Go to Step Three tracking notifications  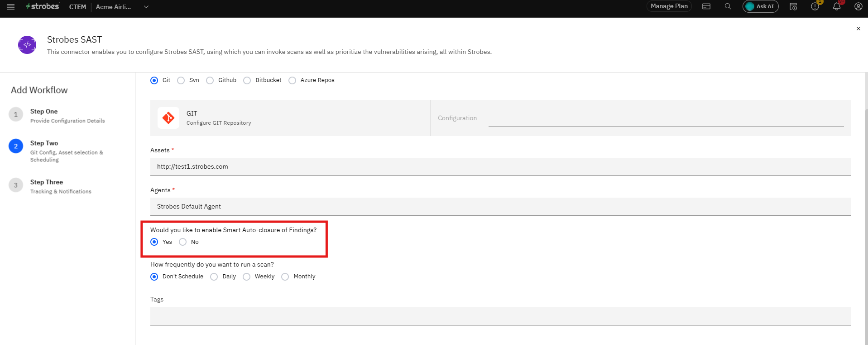click(x=51, y=186)
